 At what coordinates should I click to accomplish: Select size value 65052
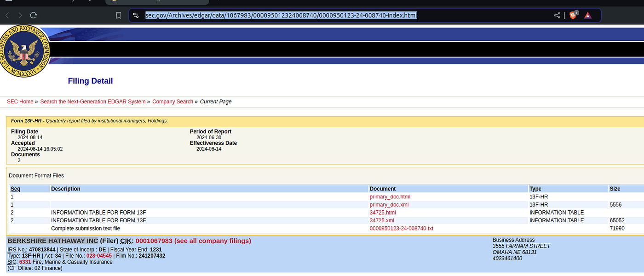click(x=617, y=220)
